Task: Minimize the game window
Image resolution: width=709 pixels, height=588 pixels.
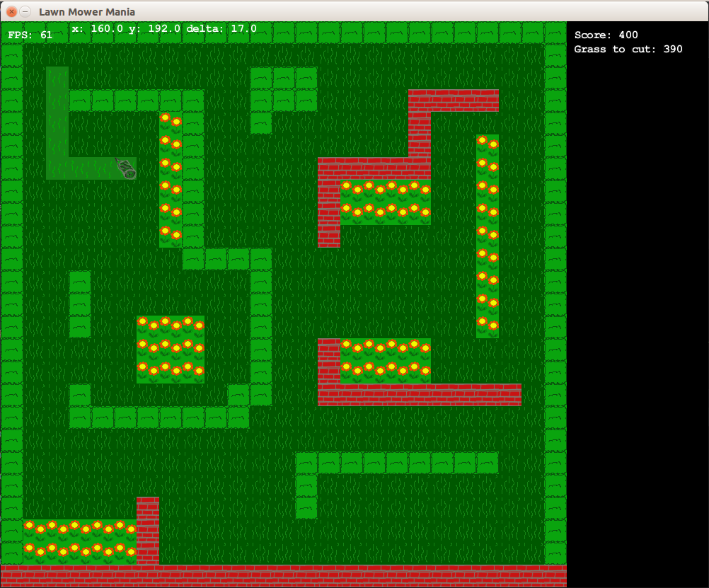Action: 25,11
